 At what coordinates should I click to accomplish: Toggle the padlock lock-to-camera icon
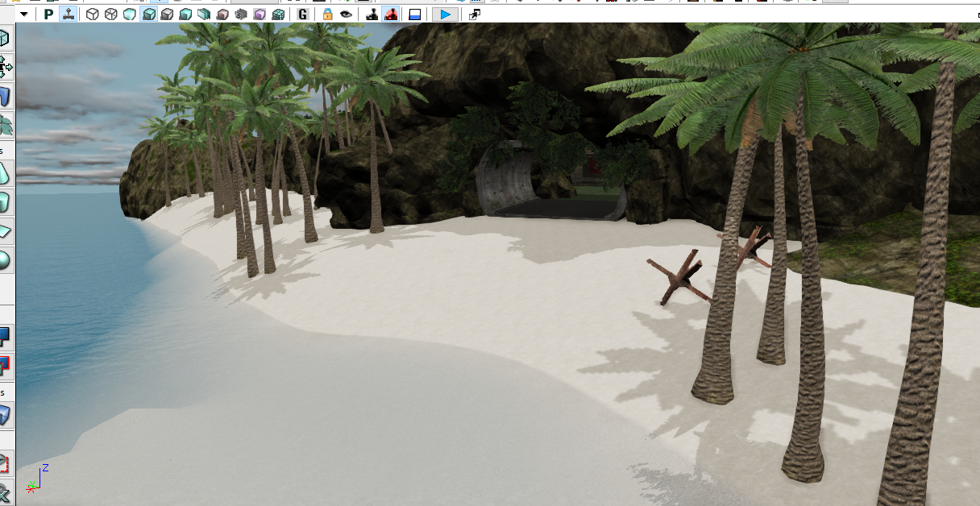(x=327, y=15)
